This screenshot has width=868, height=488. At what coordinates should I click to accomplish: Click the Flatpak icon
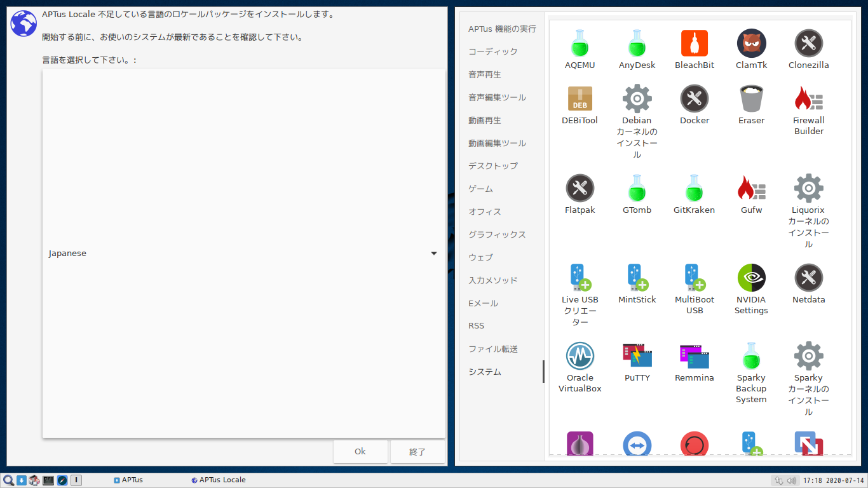pos(580,188)
